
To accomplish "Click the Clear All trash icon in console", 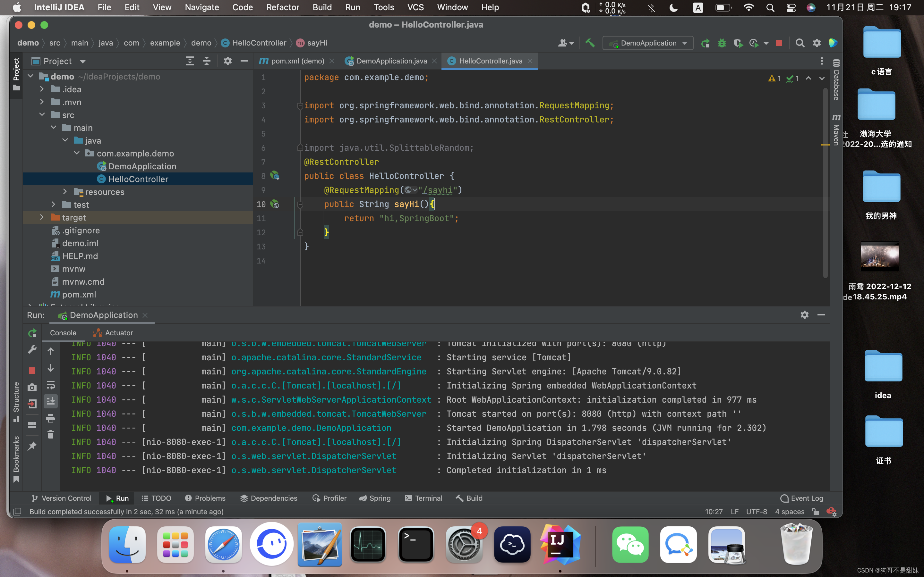I will click(50, 435).
